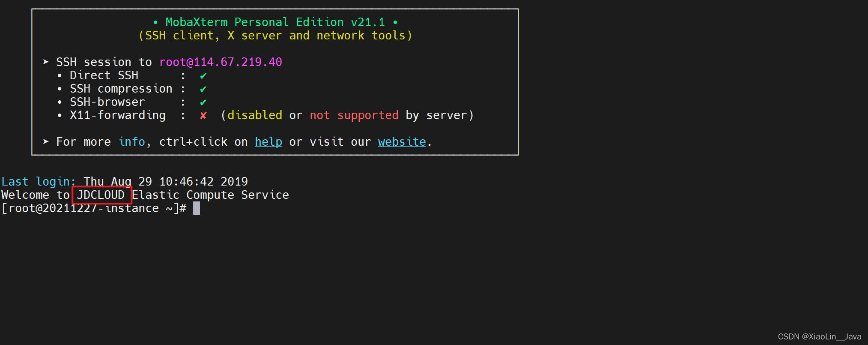Click the arrow bullet before For more info
Image resolution: width=868 pixels, height=345 pixels.
coord(46,142)
